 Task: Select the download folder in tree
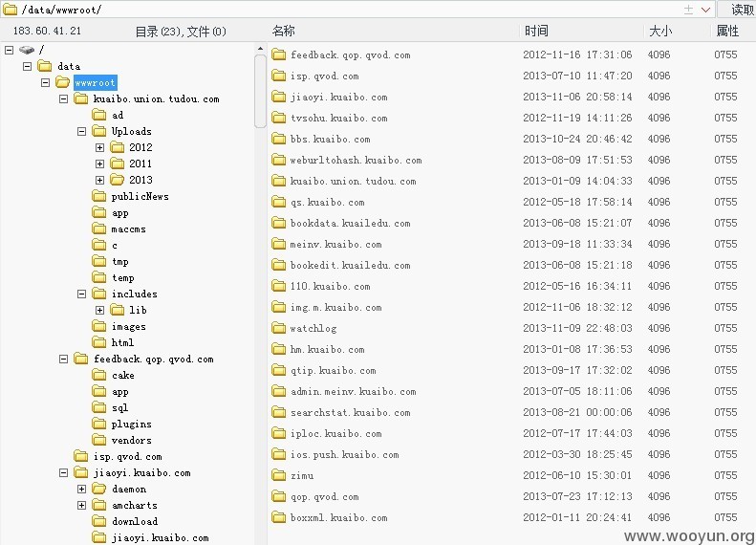tap(135, 521)
